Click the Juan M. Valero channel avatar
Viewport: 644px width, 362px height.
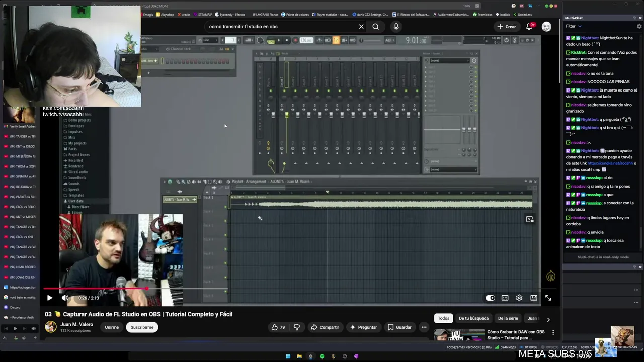pos(51,327)
